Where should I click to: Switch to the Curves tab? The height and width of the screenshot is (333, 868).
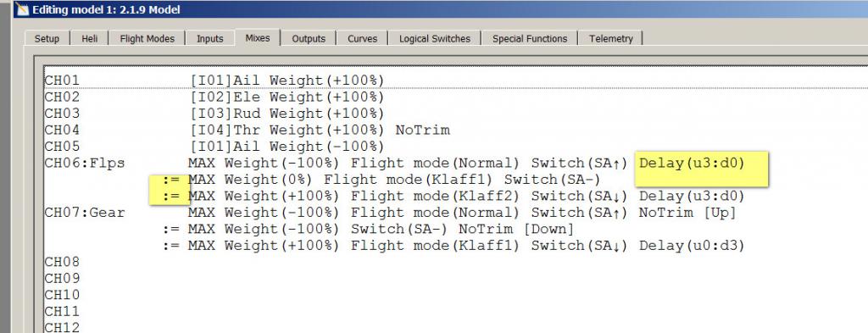362,39
